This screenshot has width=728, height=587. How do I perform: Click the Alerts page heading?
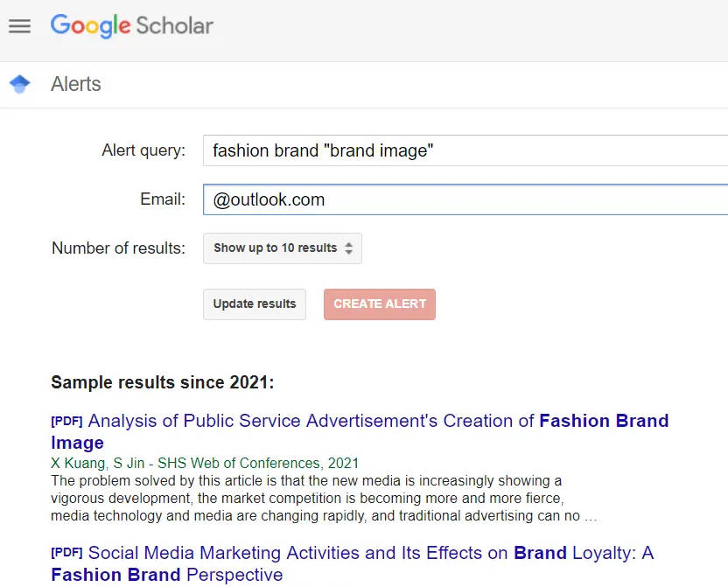coord(75,84)
